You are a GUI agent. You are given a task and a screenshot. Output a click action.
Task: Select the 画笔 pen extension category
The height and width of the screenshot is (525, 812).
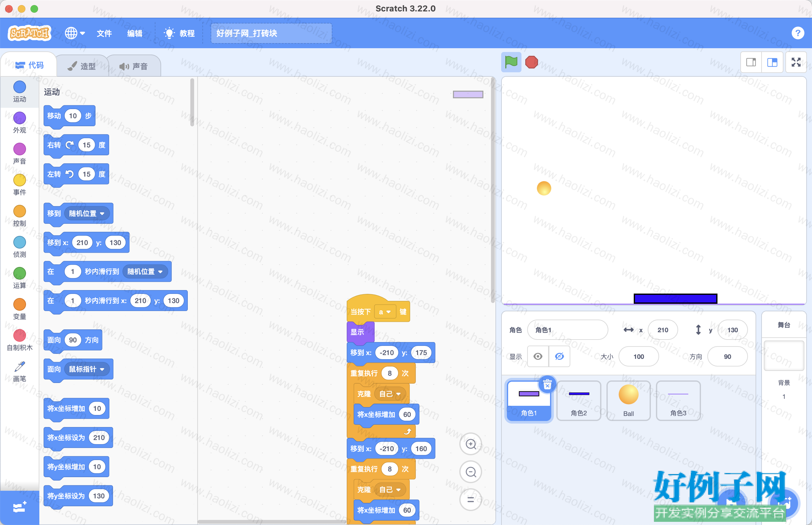[x=19, y=372]
